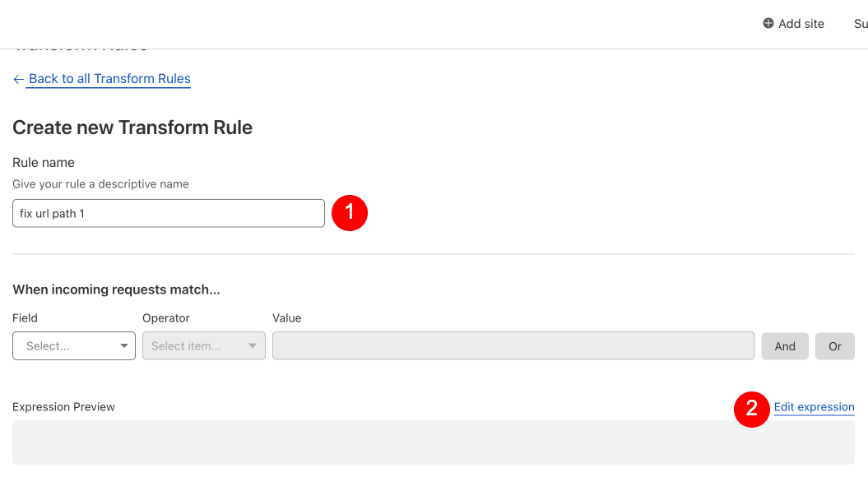Go back to all Transform Rules
Viewport: 868px width, 477px height.
click(109, 79)
